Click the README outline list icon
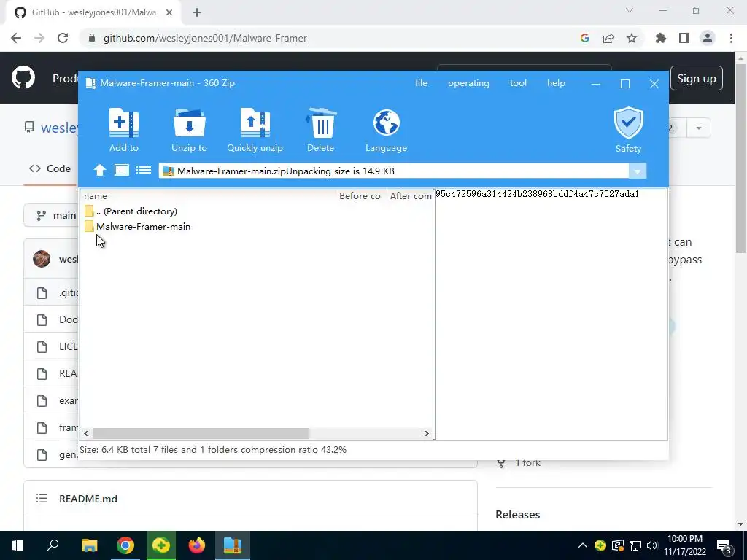 tap(42, 499)
